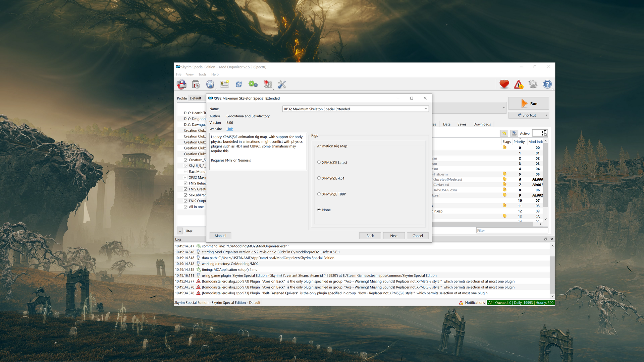Open the wrench Settings icon

click(x=282, y=84)
